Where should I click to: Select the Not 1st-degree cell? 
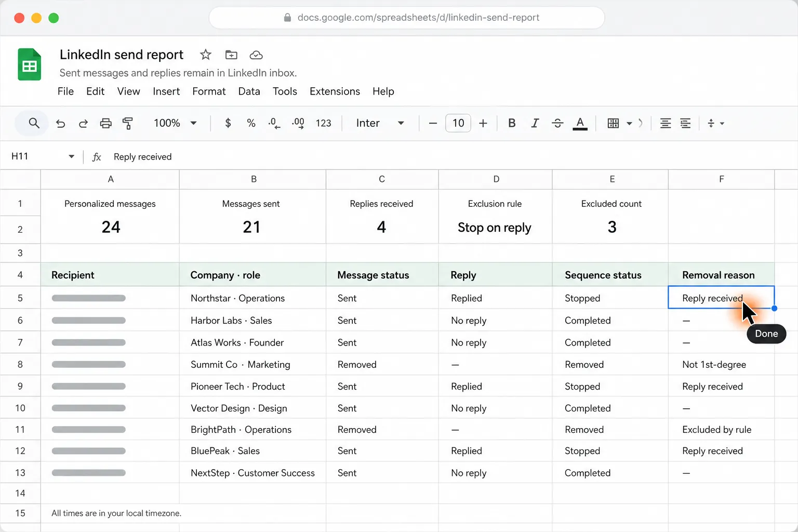pos(721,364)
